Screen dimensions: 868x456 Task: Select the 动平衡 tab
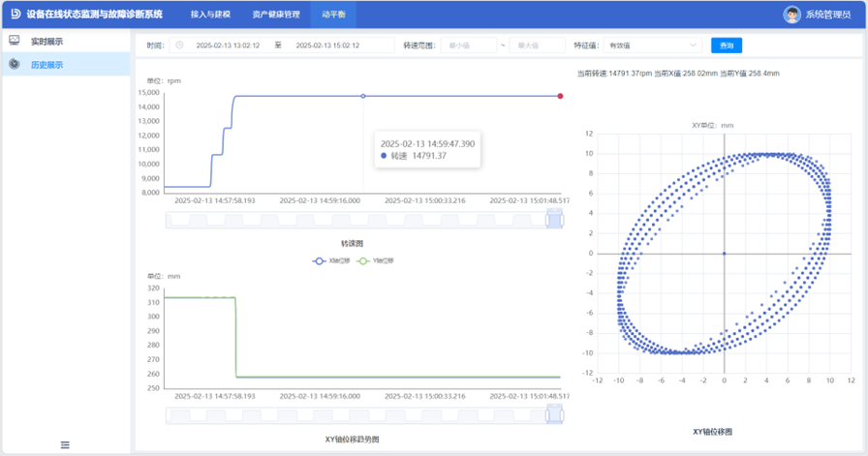tap(333, 15)
